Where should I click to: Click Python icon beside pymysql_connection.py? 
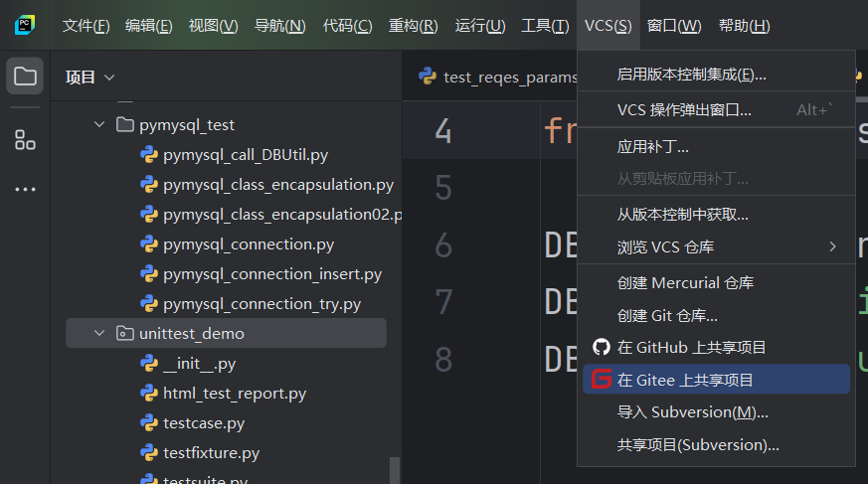pos(149,244)
